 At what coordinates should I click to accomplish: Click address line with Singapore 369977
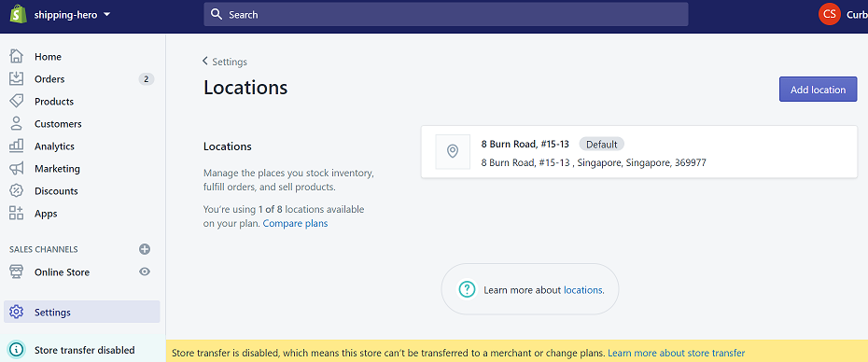[x=594, y=162]
